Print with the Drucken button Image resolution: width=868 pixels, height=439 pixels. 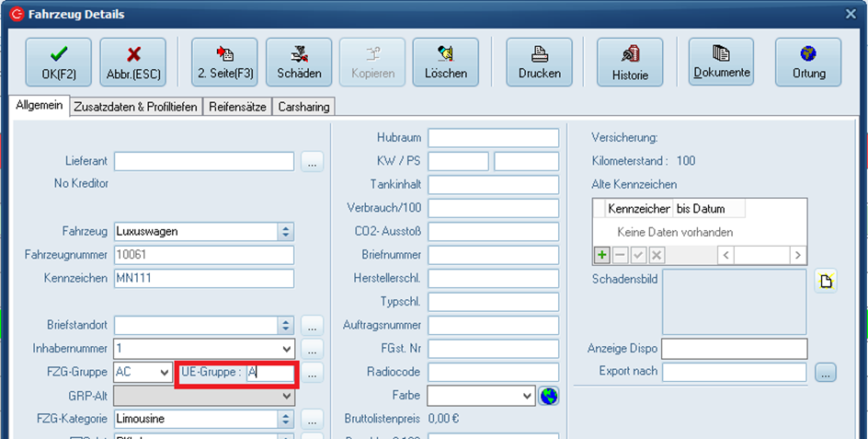[539, 62]
